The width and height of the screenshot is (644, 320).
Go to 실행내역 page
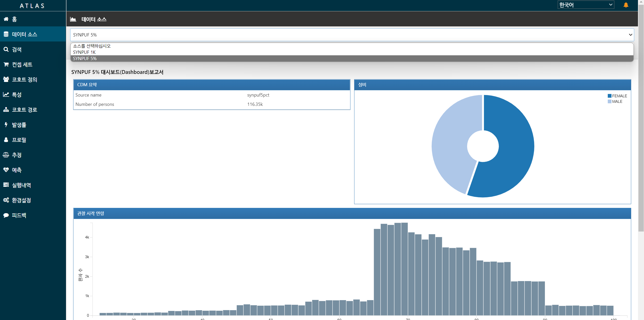21,185
